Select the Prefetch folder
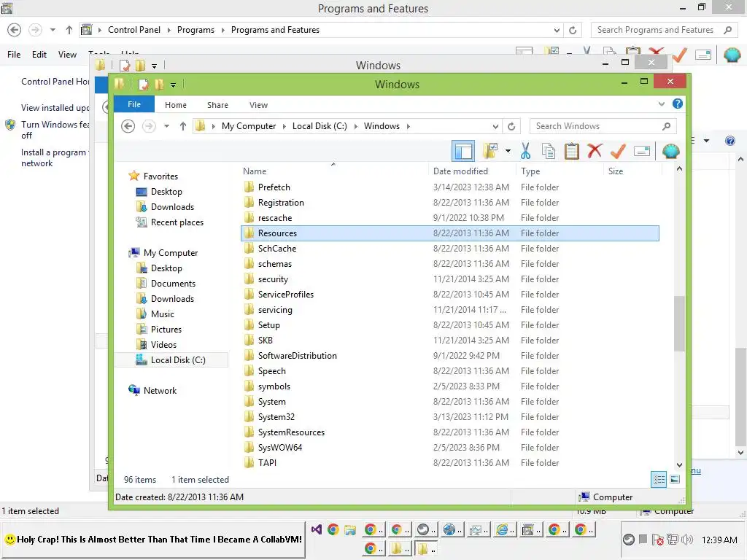This screenshot has width=747, height=560. tap(274, 187)
